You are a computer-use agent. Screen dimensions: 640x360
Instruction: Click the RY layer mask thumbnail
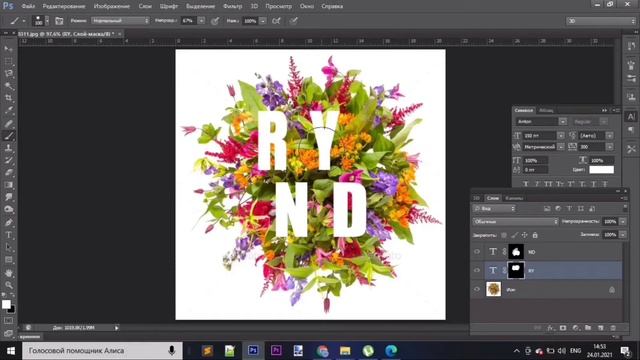tap(516, 270)
